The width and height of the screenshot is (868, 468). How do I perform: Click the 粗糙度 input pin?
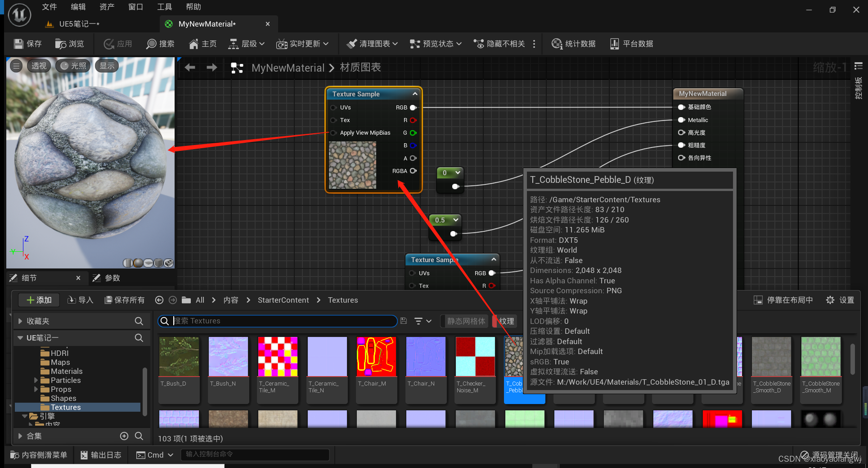point(681,145)
